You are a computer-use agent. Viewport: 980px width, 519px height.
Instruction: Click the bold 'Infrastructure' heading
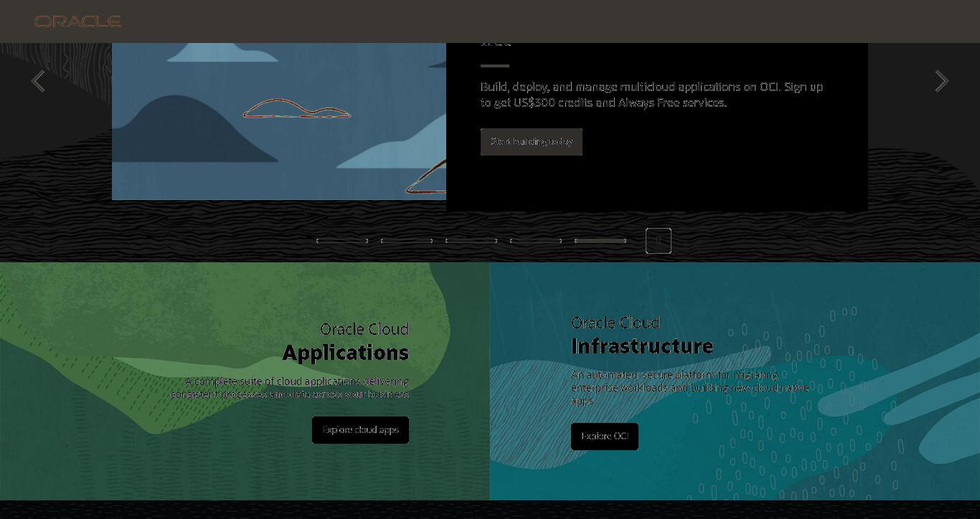[642, 346]
